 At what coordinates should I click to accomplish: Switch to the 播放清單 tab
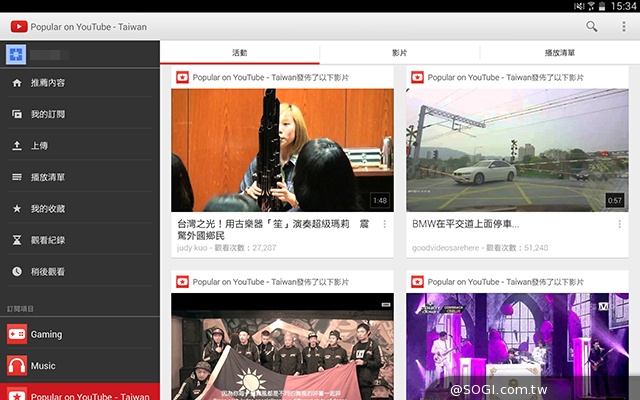(x=559, y=53)
